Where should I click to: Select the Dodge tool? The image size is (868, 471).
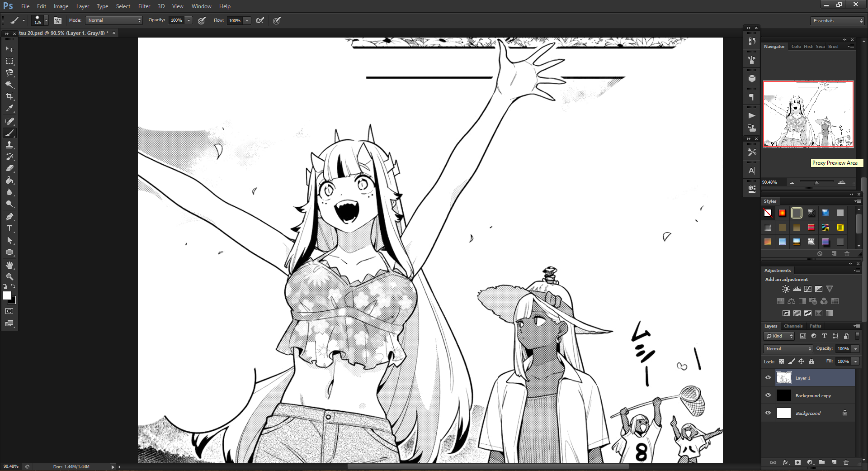click(x=9, y=204)
